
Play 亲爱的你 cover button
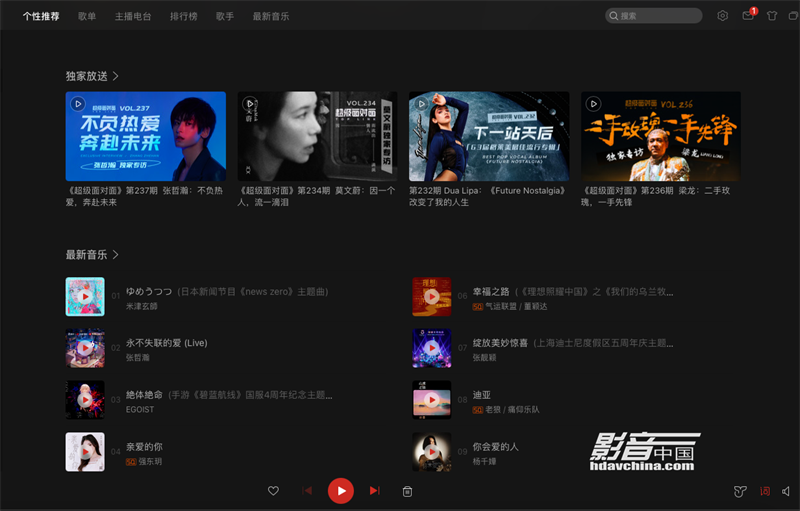tap(85, 452)
